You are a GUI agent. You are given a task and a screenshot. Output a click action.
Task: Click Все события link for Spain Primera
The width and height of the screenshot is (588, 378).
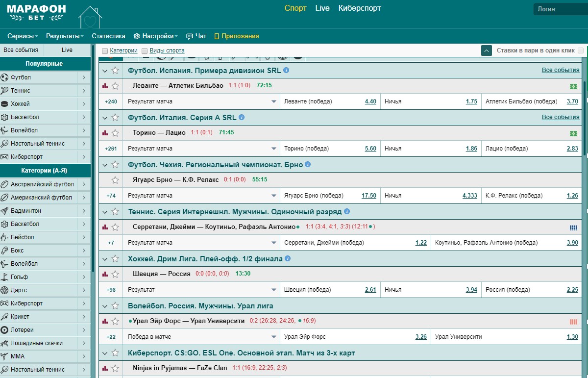[x=560, y=70]
